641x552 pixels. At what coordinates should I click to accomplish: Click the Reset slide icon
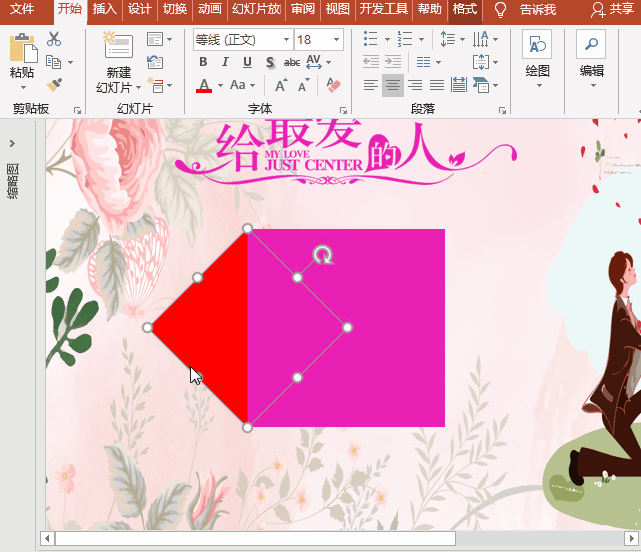click(x=155, y=62)
